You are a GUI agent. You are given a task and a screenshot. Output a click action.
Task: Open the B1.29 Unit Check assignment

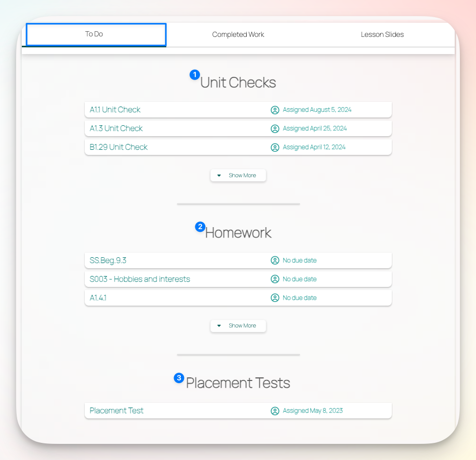tap(118, 147)
